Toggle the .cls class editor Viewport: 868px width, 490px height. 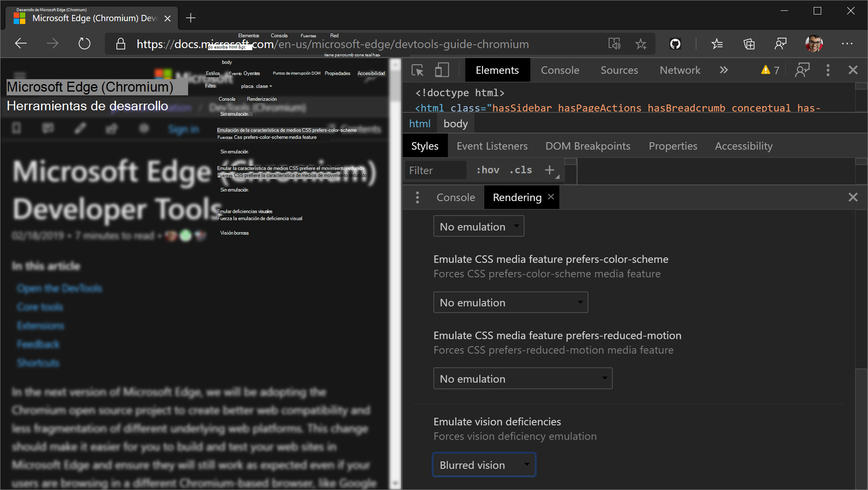(521, 170)
